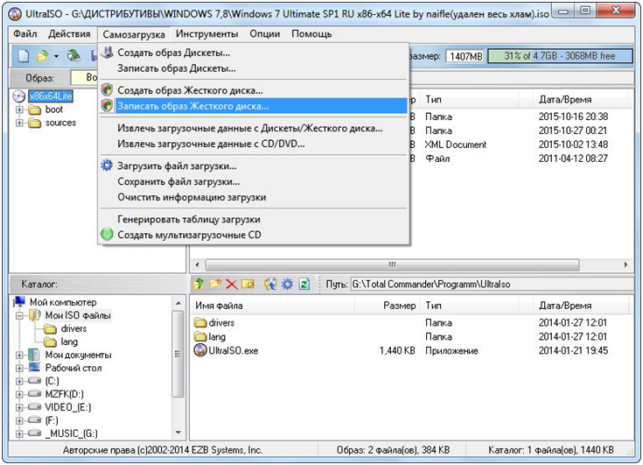This screenshot has height=465, width=643.
Task: Click the x86x64Lite disc icon in image tree
Action: coord(19,96)
